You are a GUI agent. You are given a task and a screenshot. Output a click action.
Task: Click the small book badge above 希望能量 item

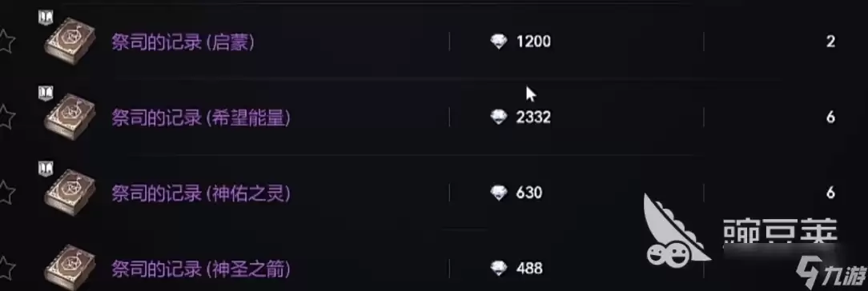point(44,92)
